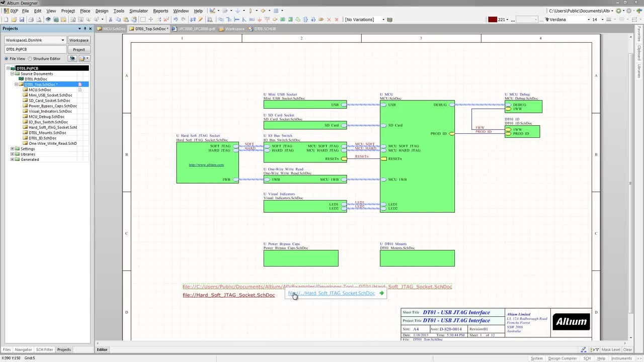Click the Cut scissors icon
Image resolution: width=644 pixels, height=362 pixels.
tap(110, 20)
